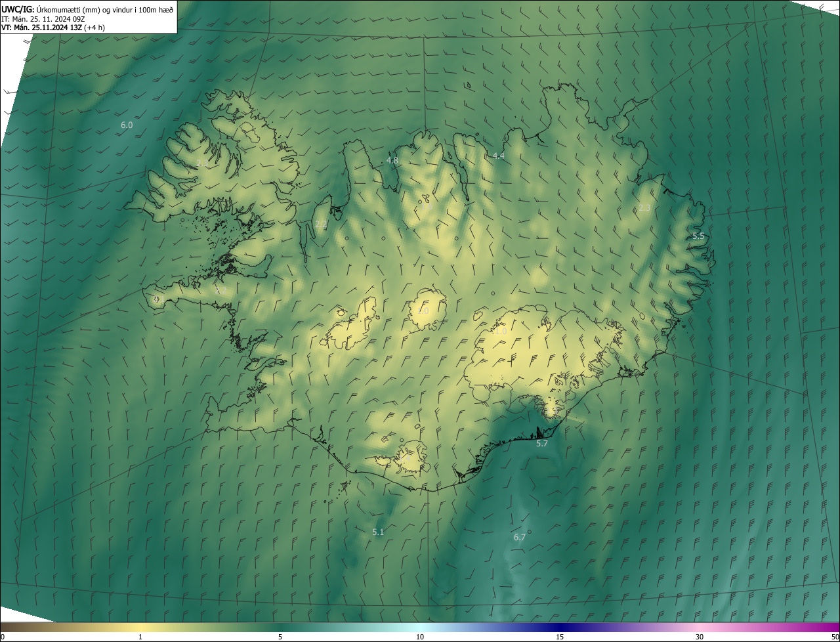Click the color scale tick label 0
The width and height of the screenshot is (840, 642).
3,637
